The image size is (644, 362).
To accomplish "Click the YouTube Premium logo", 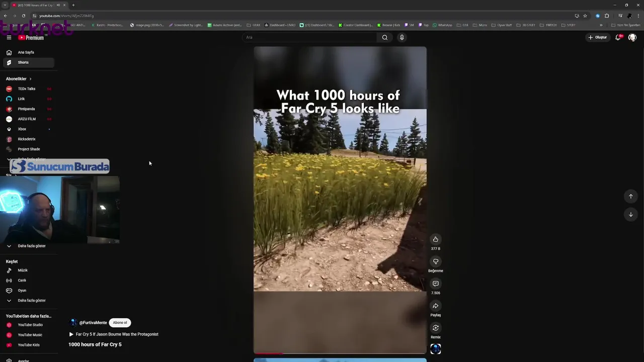I will [x=31, y=38].
